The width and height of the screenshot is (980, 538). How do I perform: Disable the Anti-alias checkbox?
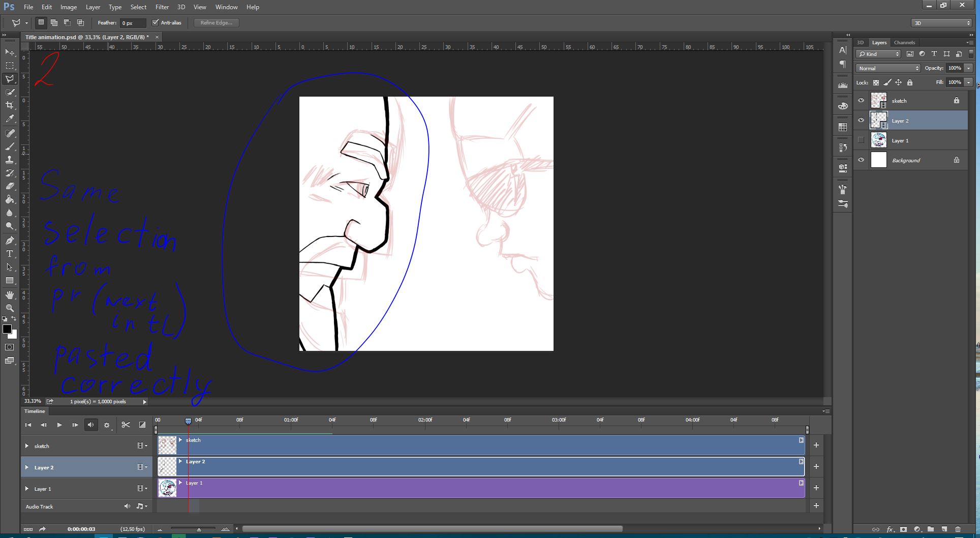(155, 22)
